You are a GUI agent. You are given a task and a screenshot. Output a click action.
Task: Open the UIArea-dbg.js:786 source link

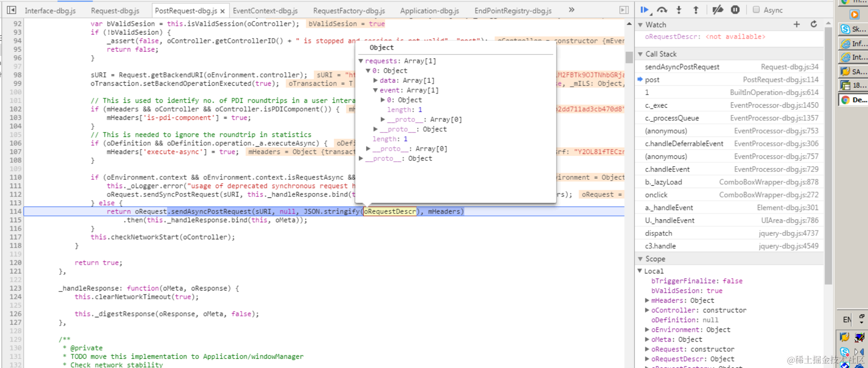tap(790, 220)
